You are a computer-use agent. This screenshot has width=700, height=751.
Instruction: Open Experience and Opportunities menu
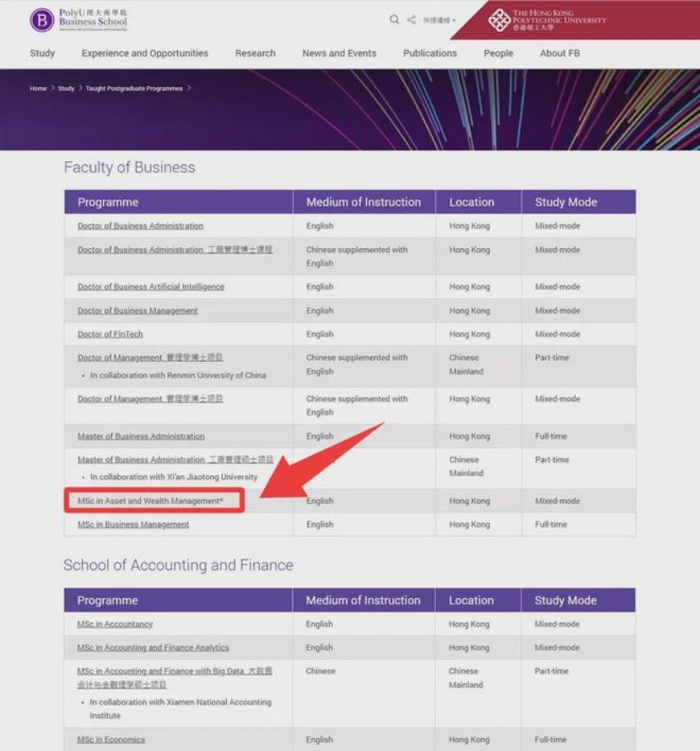tap(145, 53)
